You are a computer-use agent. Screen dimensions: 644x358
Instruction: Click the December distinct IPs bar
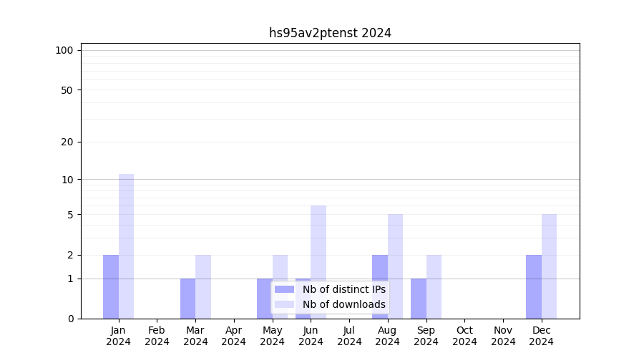[x=534, y=286]
